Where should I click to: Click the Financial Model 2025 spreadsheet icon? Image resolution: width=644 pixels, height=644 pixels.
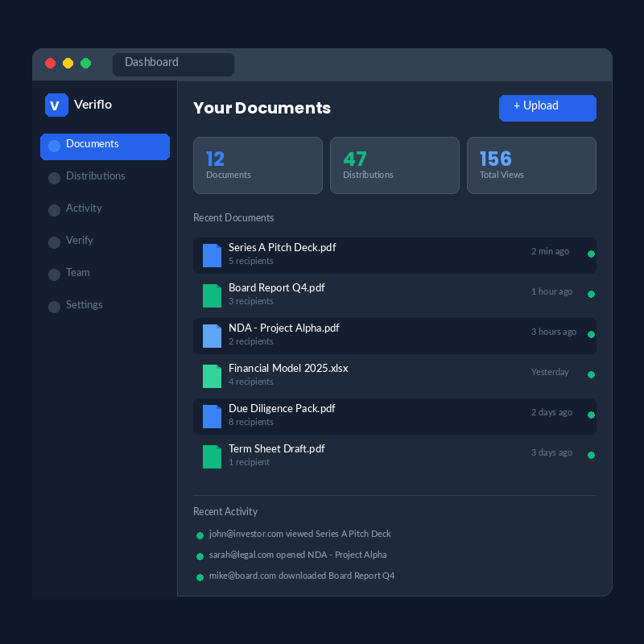[x=212, y=376]
